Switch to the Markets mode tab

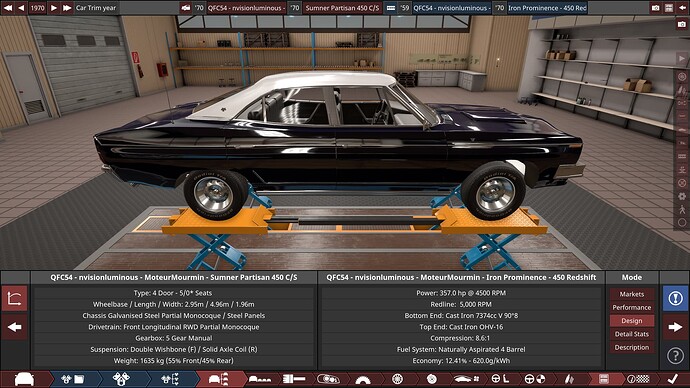tap(631, 294)
